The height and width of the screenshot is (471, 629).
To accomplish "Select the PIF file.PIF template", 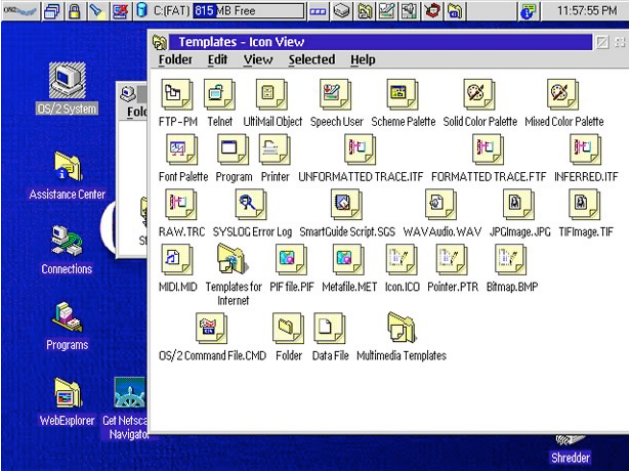I will point(292,260).
